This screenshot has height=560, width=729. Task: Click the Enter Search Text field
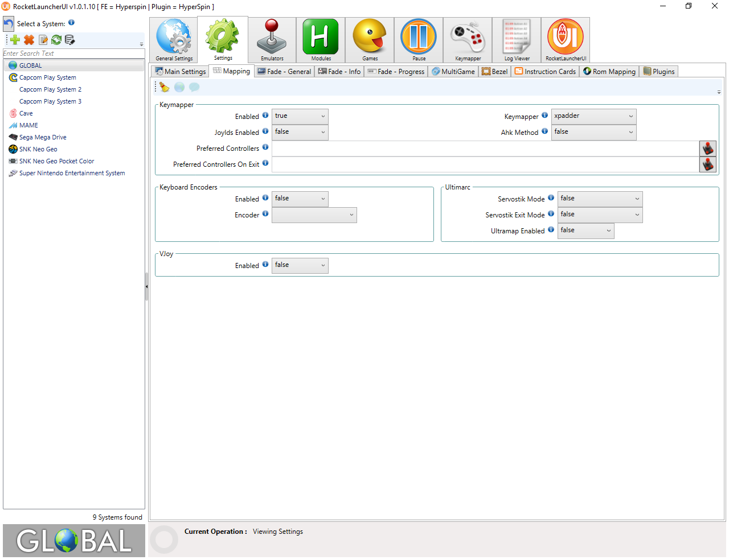pos(73,53)
